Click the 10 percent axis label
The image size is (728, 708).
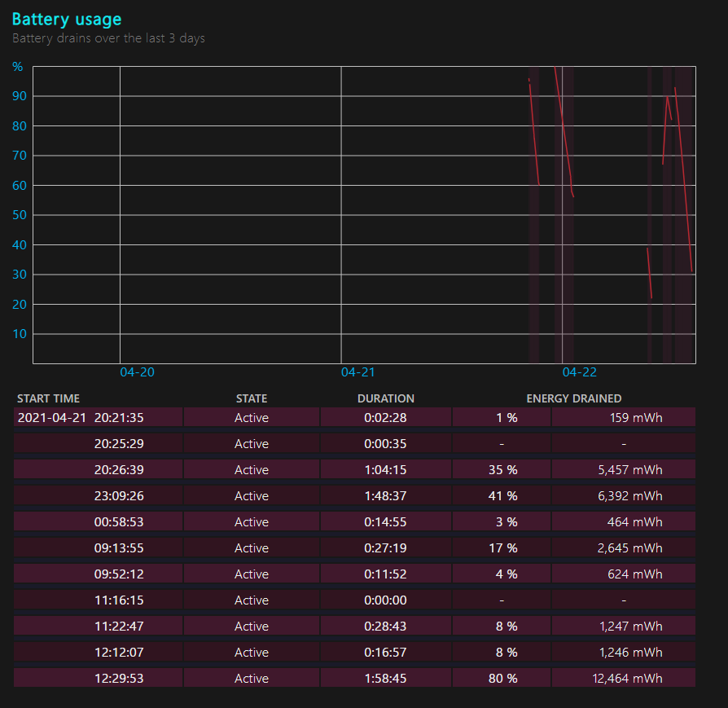coord(20,334)
